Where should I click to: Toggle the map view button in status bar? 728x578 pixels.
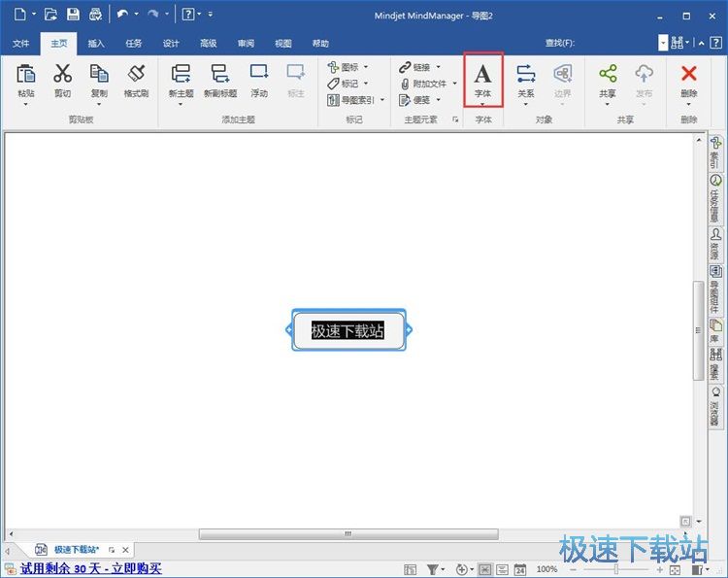(x=482, y=569)
